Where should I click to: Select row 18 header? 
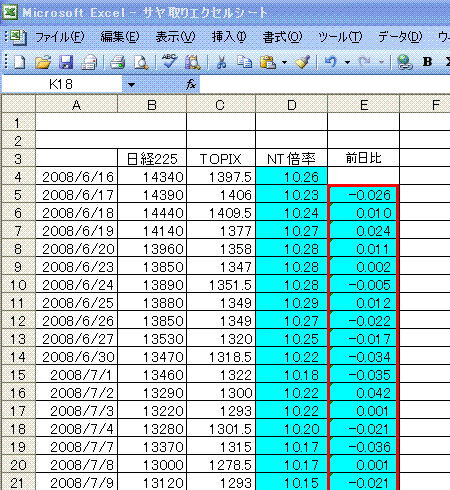(18, 428)
